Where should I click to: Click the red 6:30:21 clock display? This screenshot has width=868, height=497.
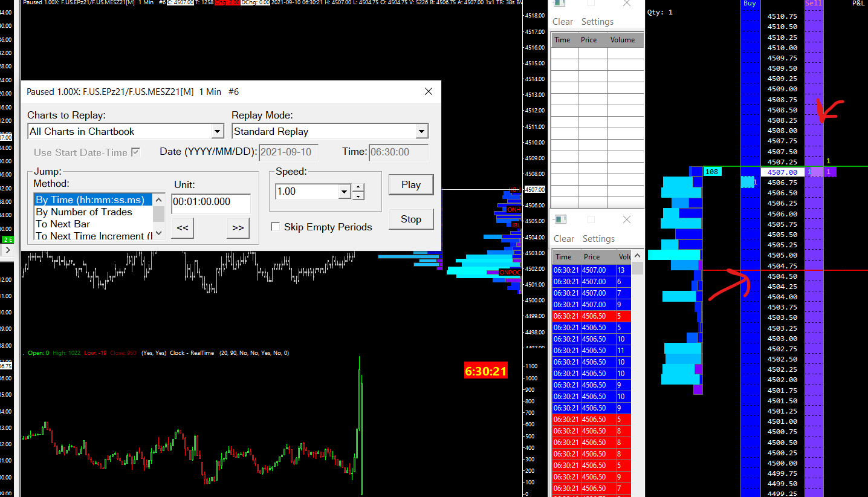tap(485, 371)
